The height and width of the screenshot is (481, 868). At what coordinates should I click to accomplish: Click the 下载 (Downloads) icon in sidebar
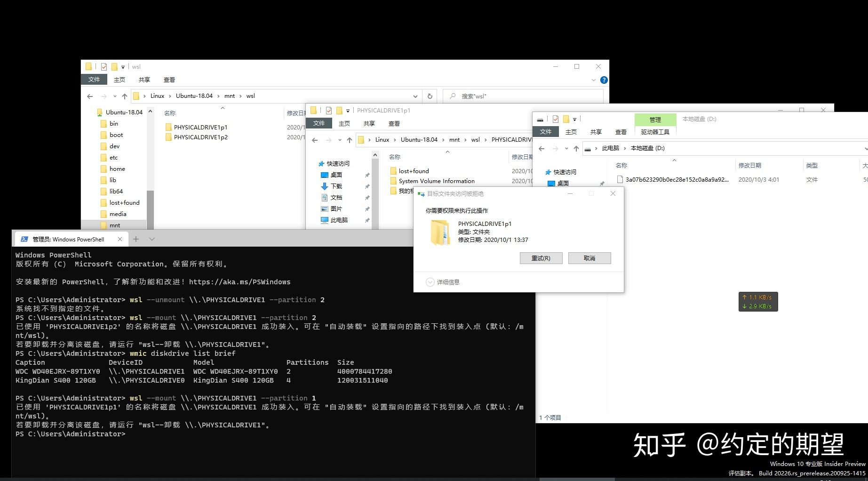(324, 186)
